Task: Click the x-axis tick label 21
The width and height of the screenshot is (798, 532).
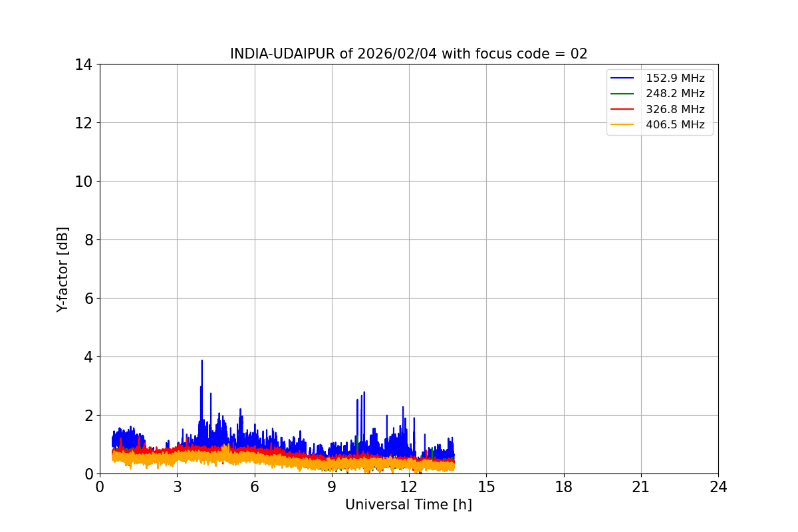Action: (x=641, y=487)
